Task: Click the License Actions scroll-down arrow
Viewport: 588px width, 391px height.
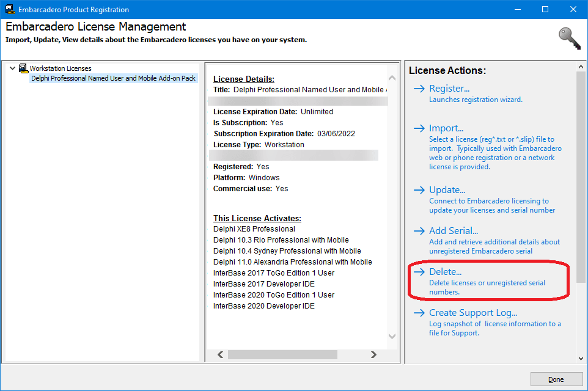Action: tap(581, 359)
